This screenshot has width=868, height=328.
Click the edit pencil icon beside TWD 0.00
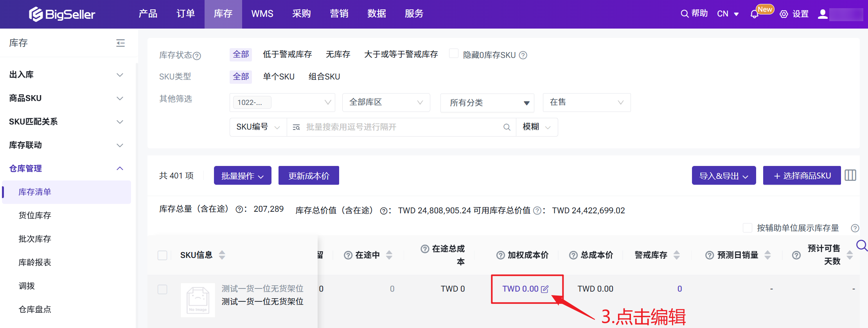[x=545, y=289]
